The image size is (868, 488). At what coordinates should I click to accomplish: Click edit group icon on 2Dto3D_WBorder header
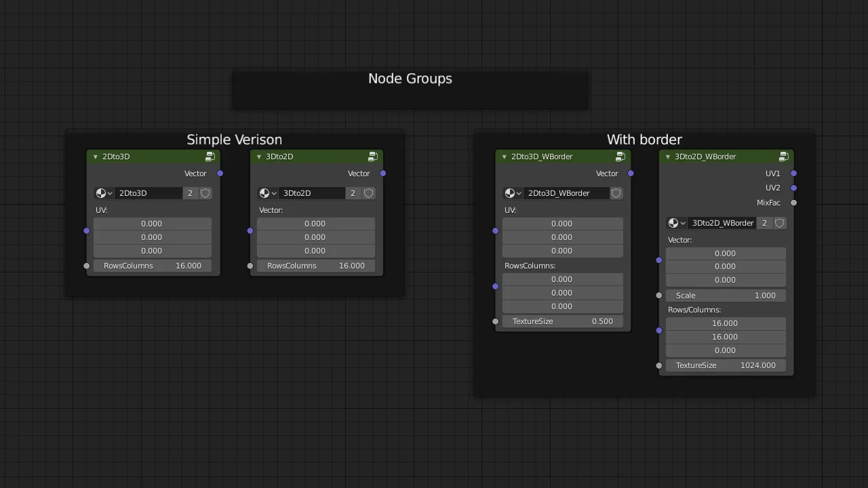[620, 157]
